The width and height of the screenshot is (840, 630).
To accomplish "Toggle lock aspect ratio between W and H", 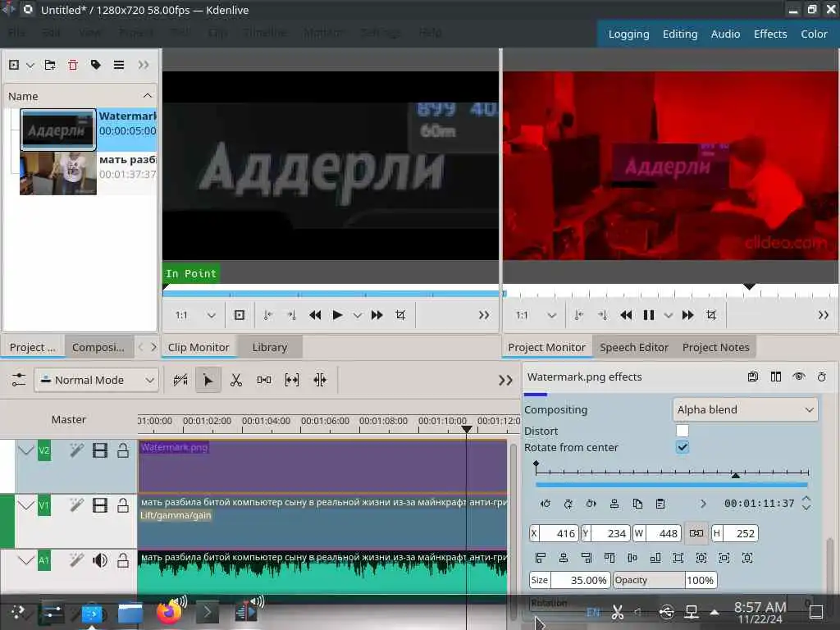I will 696,533.
